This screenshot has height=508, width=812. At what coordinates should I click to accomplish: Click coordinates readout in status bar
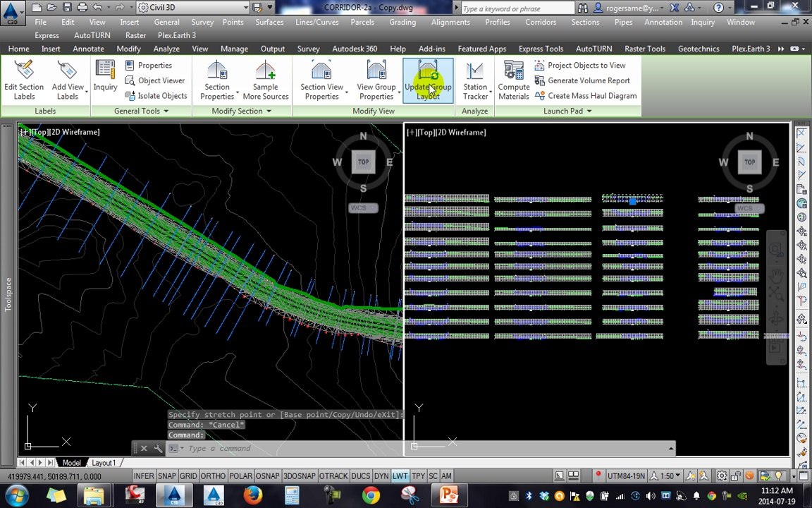coord(55,476)
